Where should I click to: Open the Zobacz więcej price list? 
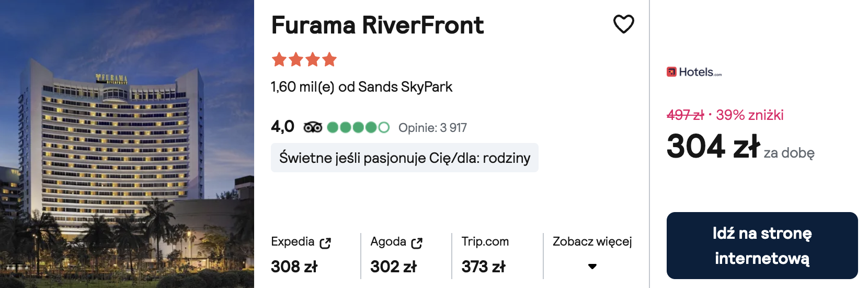pos(592,242)
